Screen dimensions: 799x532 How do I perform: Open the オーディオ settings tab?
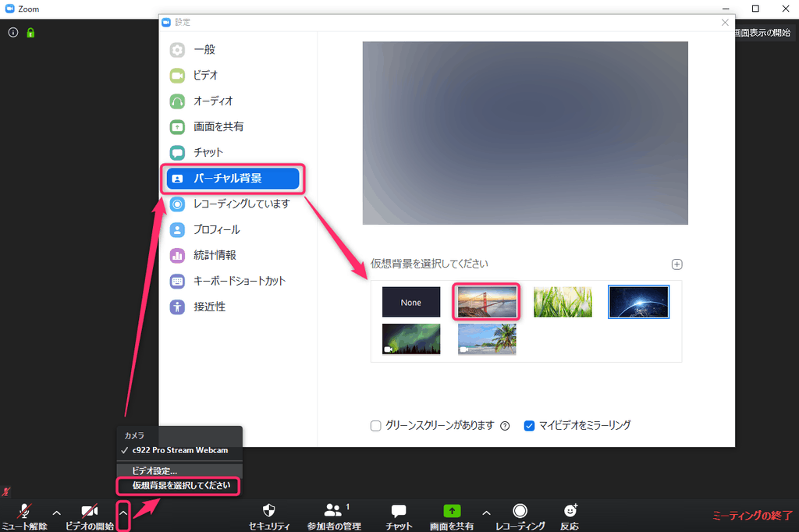212,101
